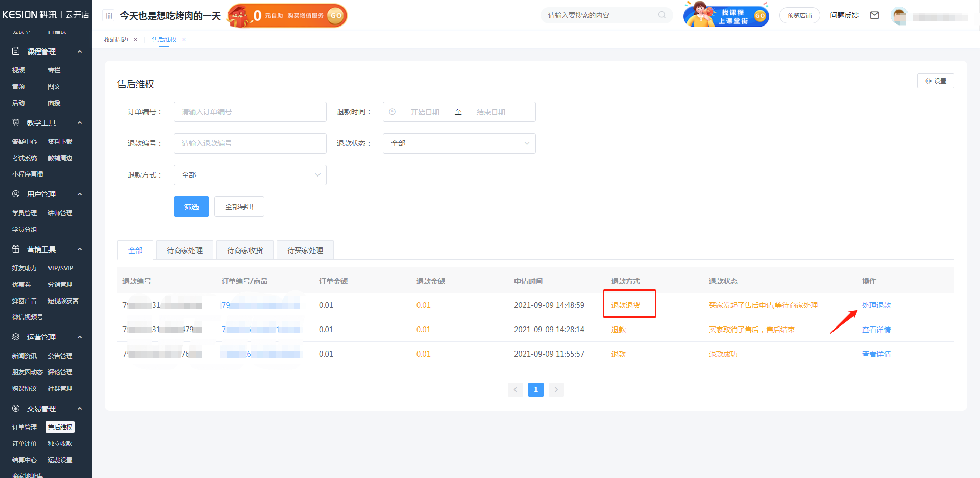Click the search magnifier icon
The image size is (980, 478).
click(x=662, y=15)
